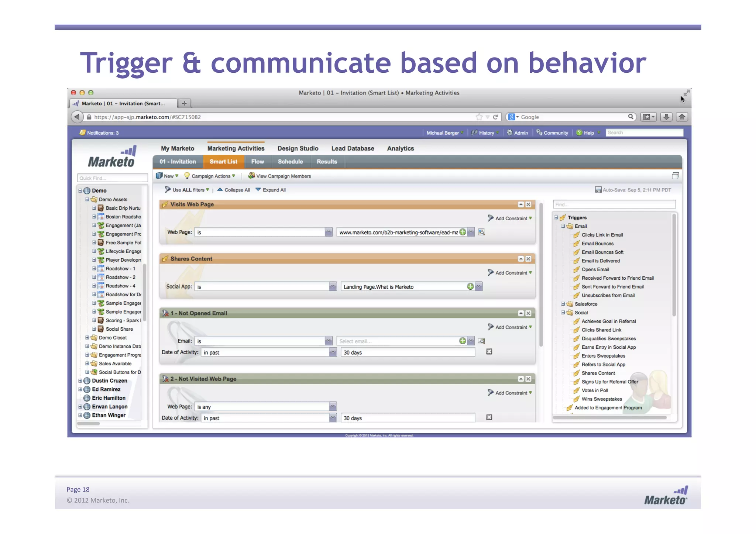The height and width of the screenshot is (534, 756).
Task: Open the Admin gear link
Action: (517, 133)
